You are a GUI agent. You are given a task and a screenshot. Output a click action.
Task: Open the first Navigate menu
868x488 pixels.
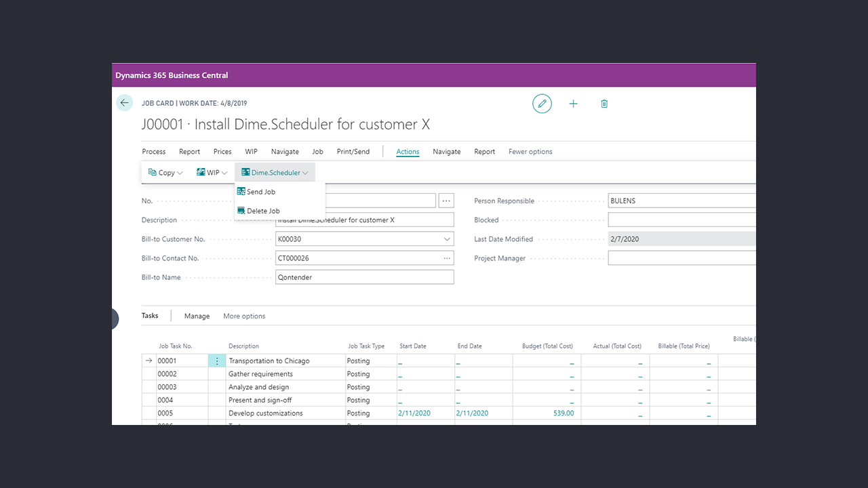click(x=285, y=152)
